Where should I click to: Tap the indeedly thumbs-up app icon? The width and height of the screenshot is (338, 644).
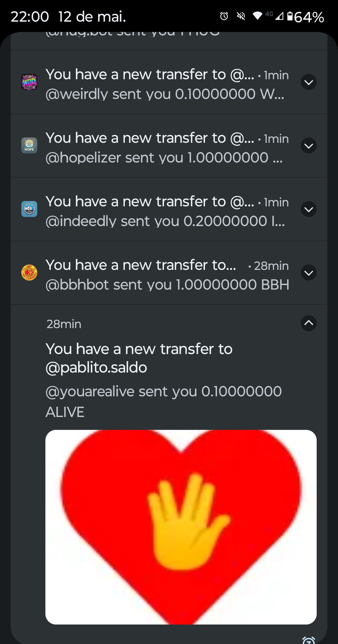click(29, 209)
